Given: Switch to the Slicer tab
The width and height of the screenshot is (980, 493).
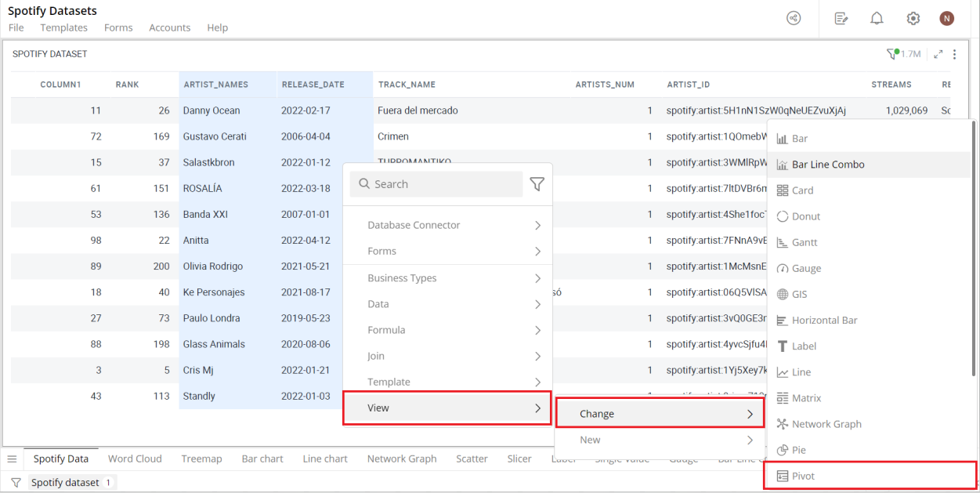Looking at the screenshot, I should tap(519, 459).
